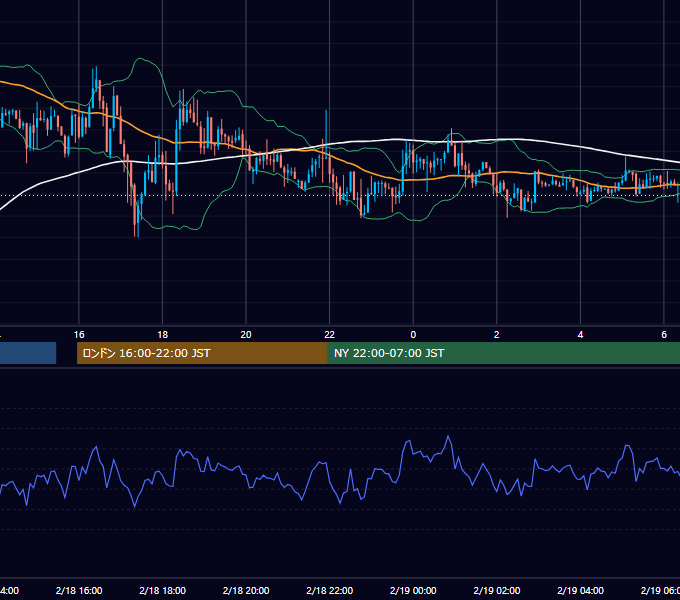Click the 2/18 22:00 time label
Image resolution: width=680 pixels, height=600 pixels.
(330, 590)
